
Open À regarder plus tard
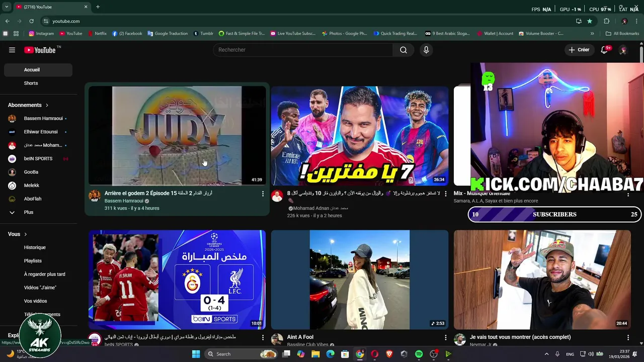(38, 275)
